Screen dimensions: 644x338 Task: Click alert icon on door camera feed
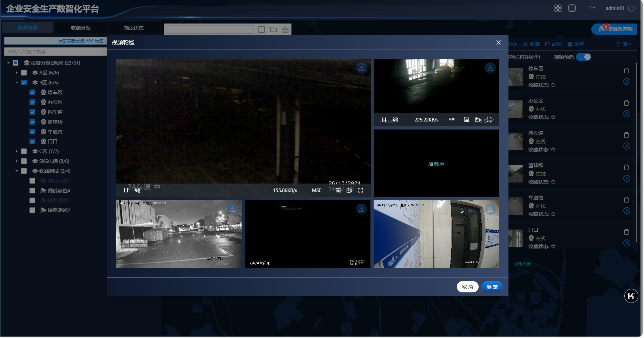490,210
